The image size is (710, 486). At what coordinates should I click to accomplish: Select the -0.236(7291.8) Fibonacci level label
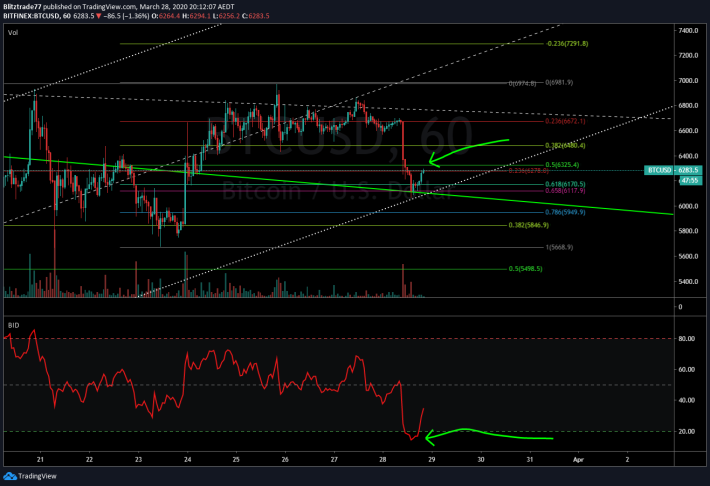click(567, 43)
